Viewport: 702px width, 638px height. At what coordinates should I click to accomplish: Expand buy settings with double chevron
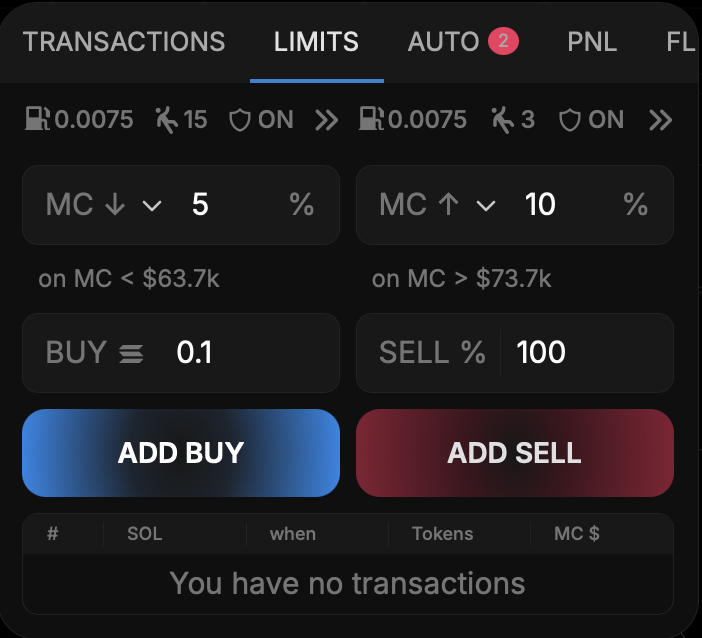pos(327,120)
